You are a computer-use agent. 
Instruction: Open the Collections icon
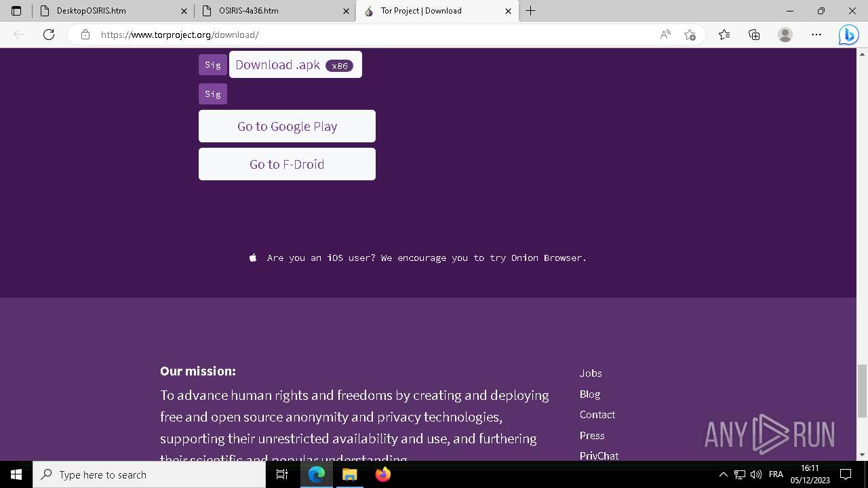pyautogui.click(x=754, y=35)
